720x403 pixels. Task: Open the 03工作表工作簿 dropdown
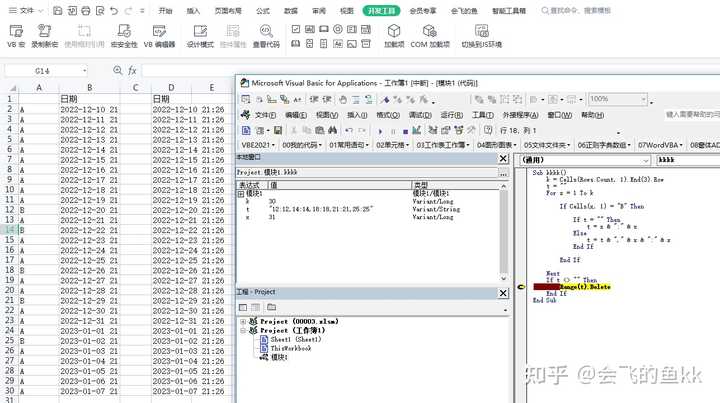[x=443, y=145]
